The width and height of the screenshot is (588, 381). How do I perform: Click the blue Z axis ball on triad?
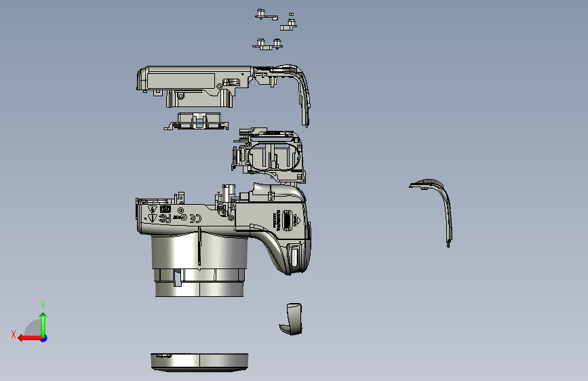44,338
